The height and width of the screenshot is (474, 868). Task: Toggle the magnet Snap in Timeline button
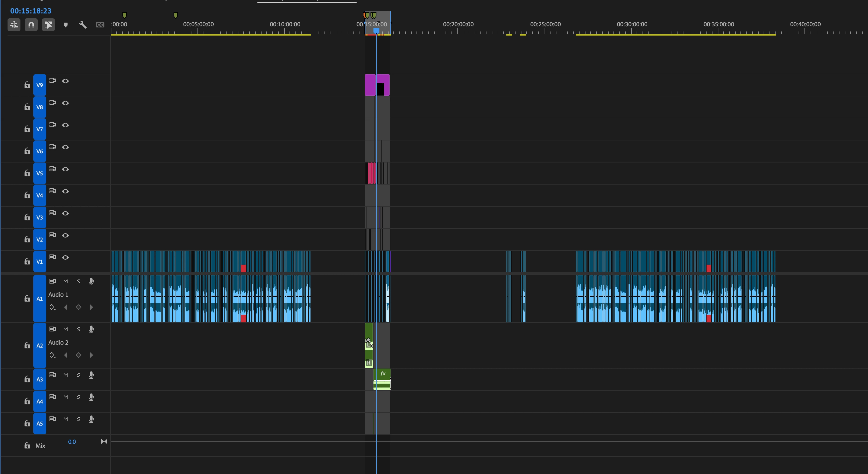[x=31, y=24]
